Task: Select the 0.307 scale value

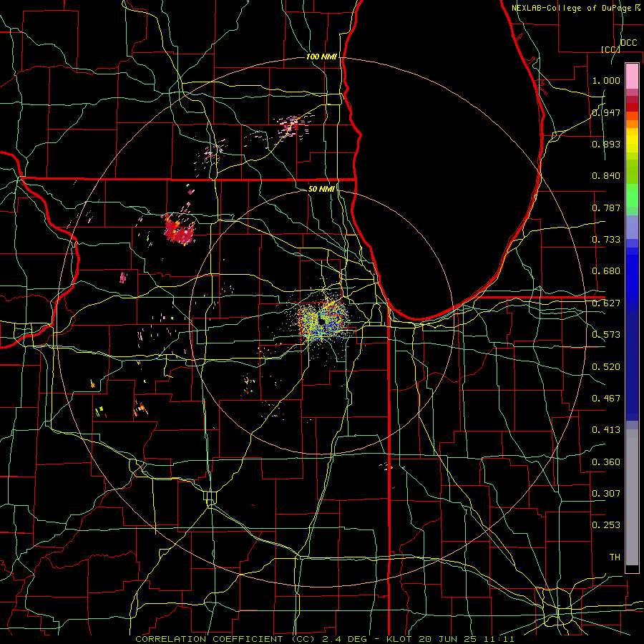Action: point(606,494)
